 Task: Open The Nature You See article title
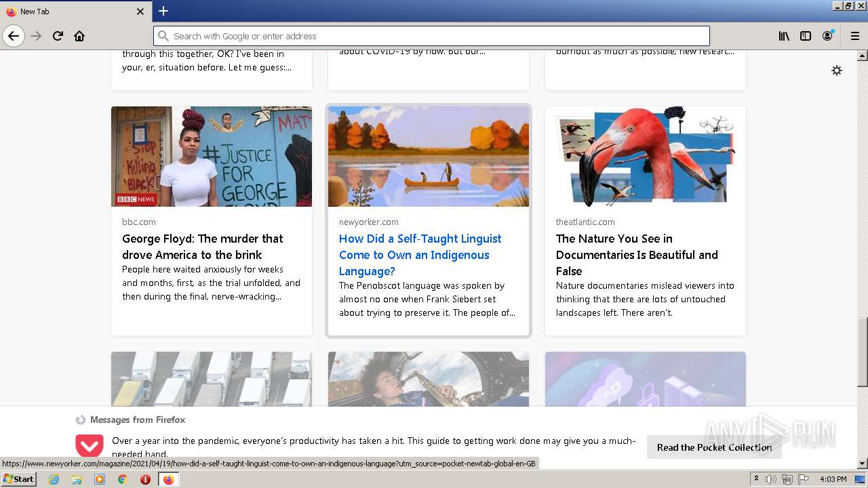(x=637, y=255)
